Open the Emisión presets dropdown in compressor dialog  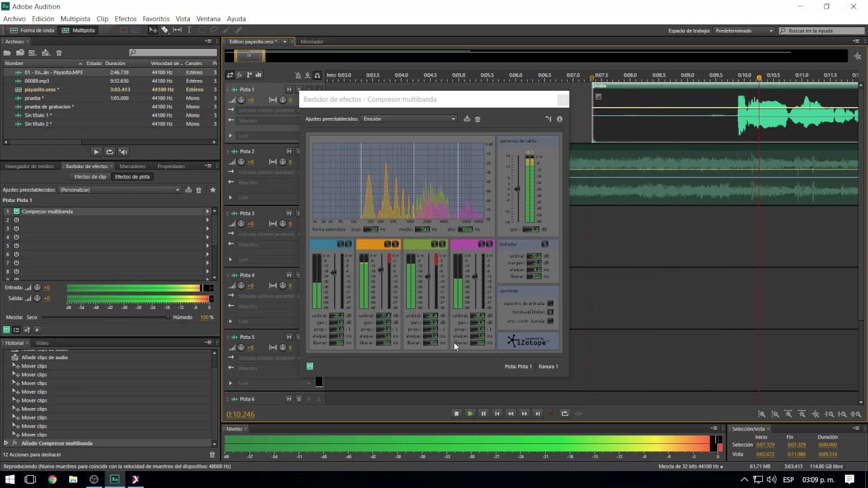(x=409, y=119)
